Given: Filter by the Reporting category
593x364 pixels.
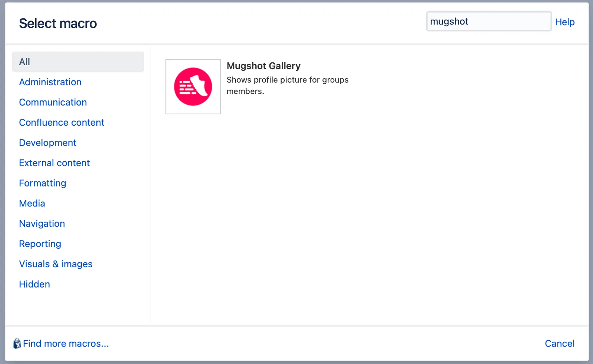Looking at the screenshot, I should [40, 244].
